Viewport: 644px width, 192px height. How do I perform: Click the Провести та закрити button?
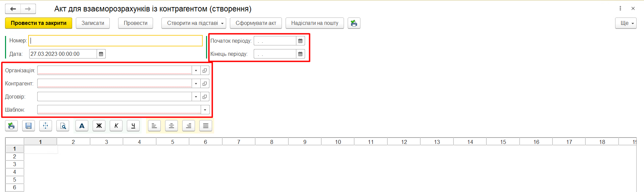pyautogui.click(x=39, y=23)
